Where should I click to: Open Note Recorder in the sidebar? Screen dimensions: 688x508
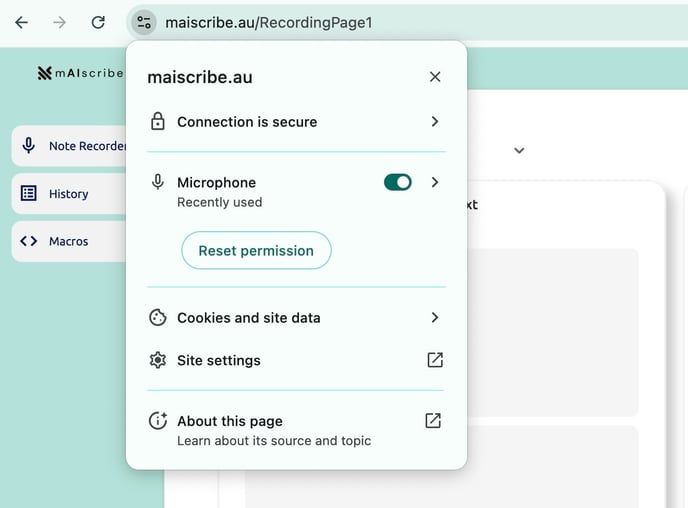click(x=69, y=146)
